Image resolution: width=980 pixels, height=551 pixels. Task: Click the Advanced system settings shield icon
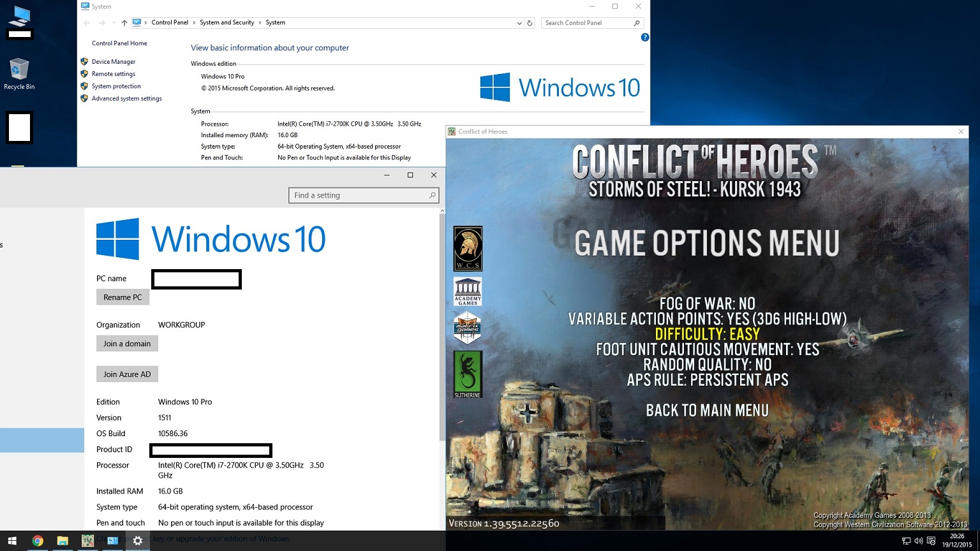click(x=84, y=98)
